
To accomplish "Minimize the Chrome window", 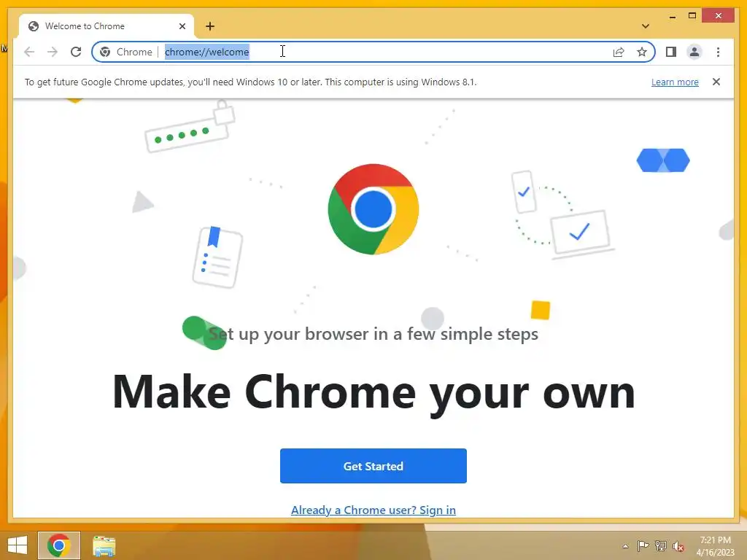I will coord(672,16).
